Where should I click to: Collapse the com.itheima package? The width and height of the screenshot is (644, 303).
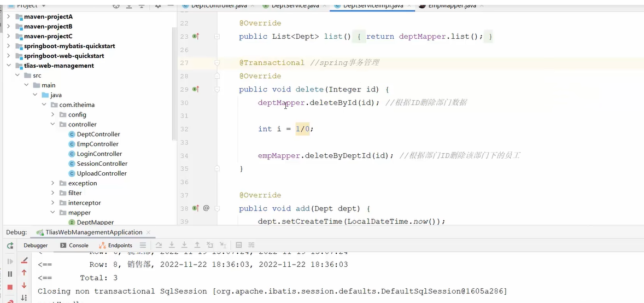point(44,105)
